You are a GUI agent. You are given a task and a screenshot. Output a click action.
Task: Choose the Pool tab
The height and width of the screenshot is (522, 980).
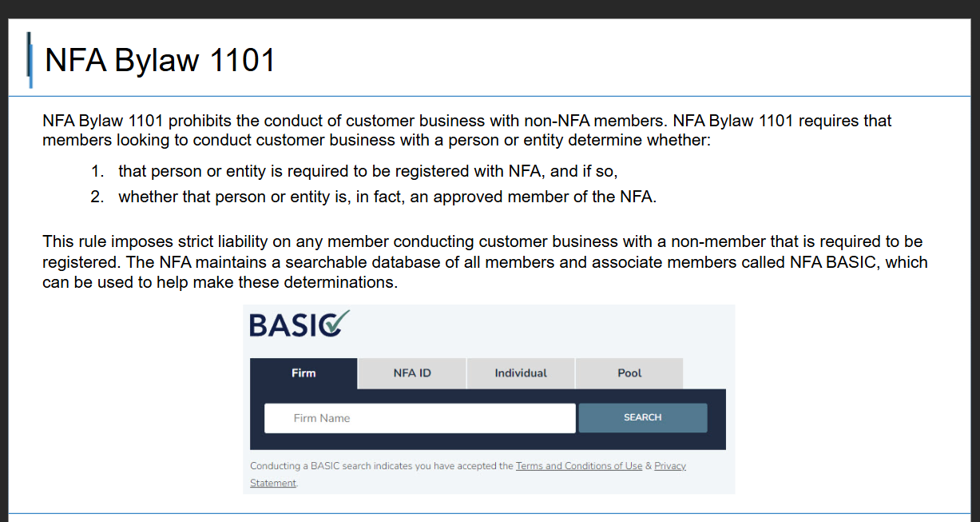(629, 373)
